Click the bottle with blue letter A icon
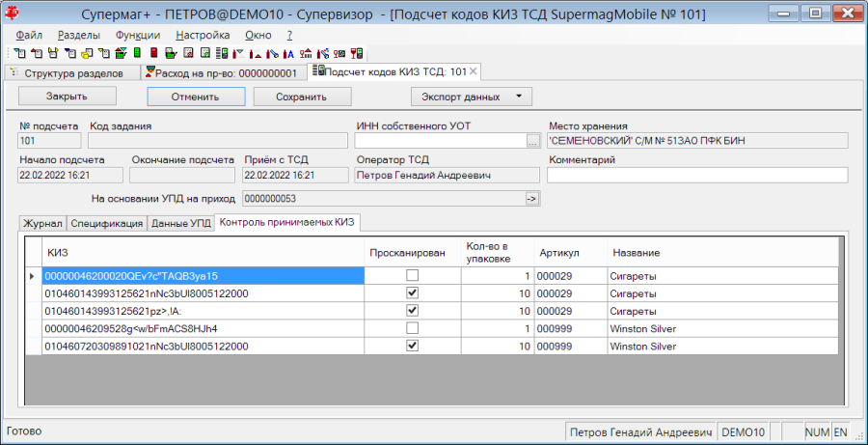This screenshot has width=868, height=445. pyautogui.click(x=288, y=54)
